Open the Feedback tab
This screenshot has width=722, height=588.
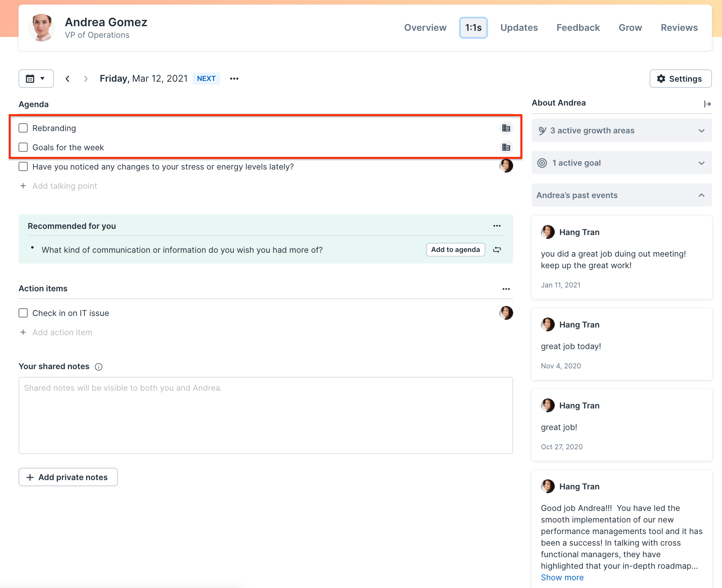(x=578, y=28)
